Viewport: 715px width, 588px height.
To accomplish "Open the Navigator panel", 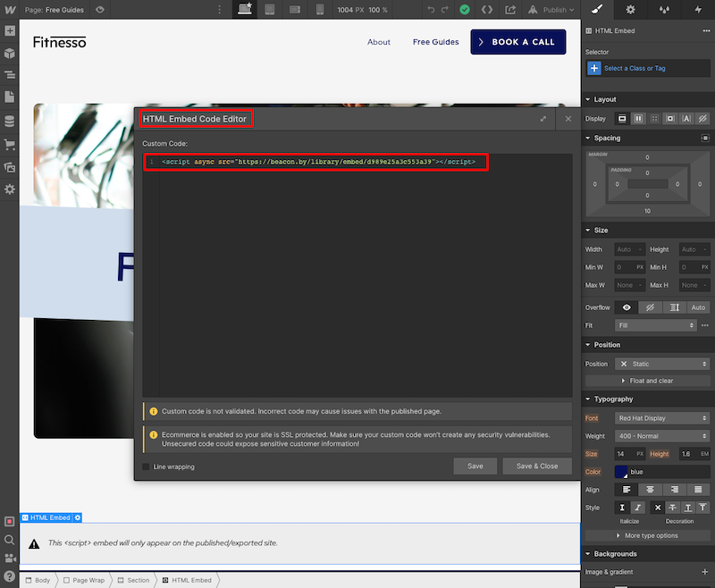I will pos(10,75).
